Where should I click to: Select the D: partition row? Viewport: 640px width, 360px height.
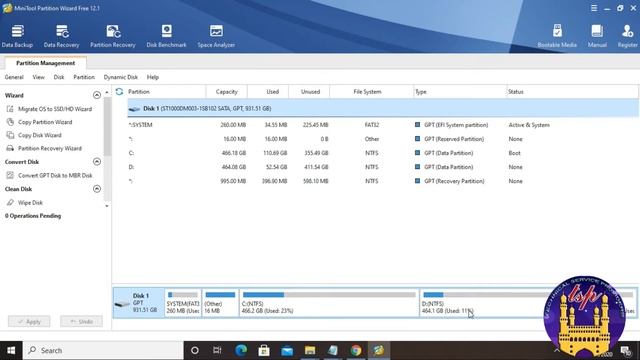(x=383, y=167)
